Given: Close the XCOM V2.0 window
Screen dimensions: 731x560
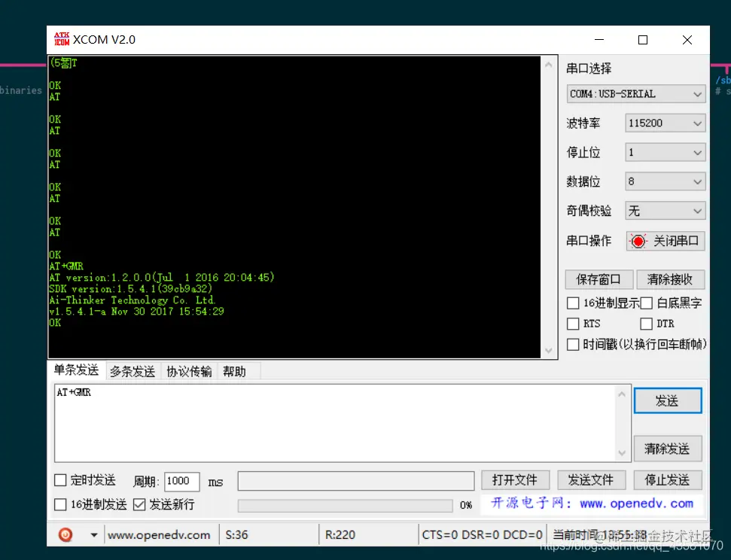Looking at the screenshot, I should (x=687, y=40).
